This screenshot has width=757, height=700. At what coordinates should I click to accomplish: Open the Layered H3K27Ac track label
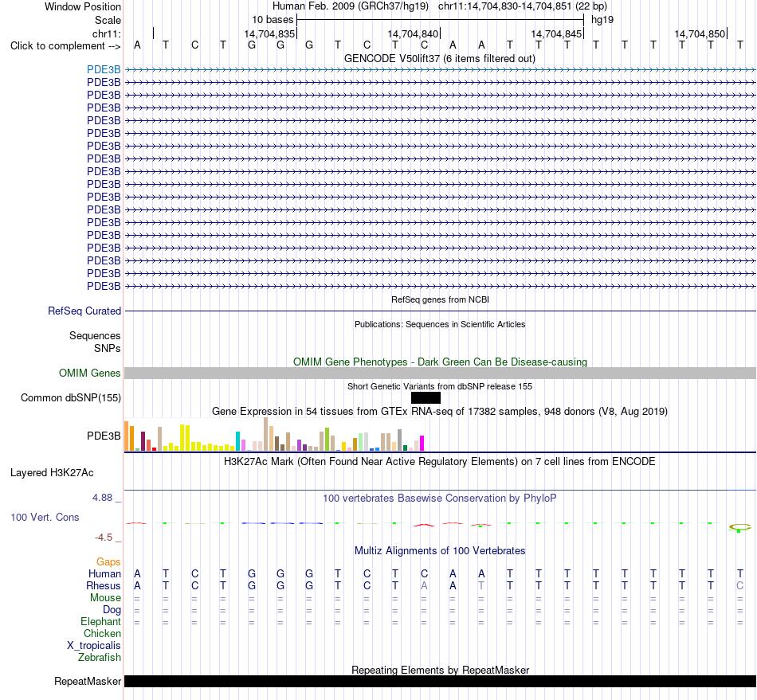point(52,473)
